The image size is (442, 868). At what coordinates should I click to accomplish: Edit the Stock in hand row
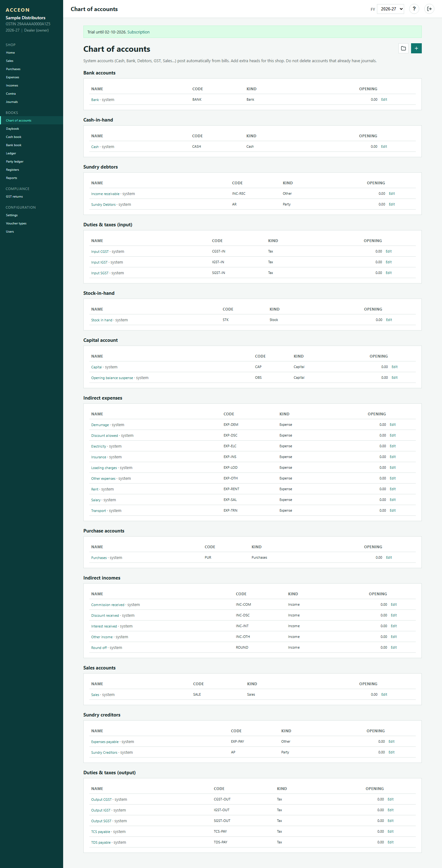click(x=389, y=320)
